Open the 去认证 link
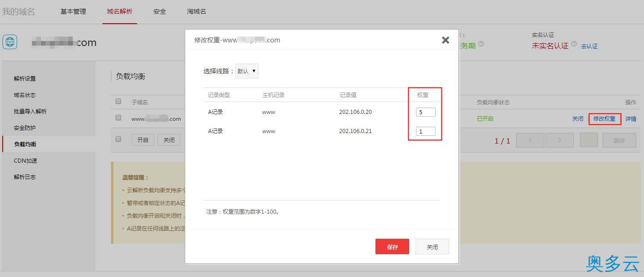This screenshot has width=644, height=277. 589,46
